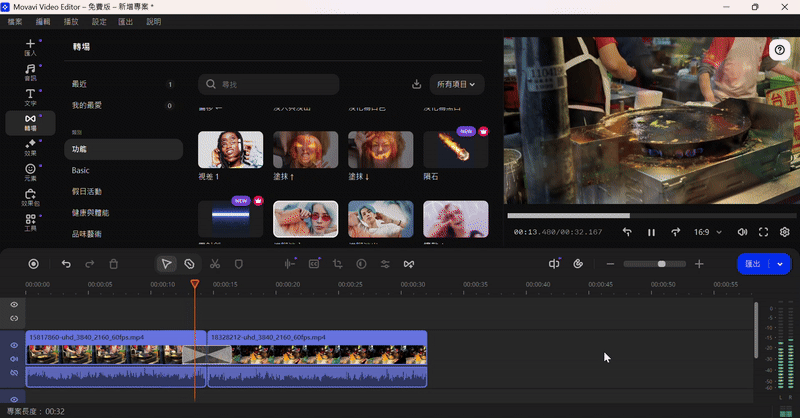Expand the 所有項目 filter dropdown

(x=455, y=85)
